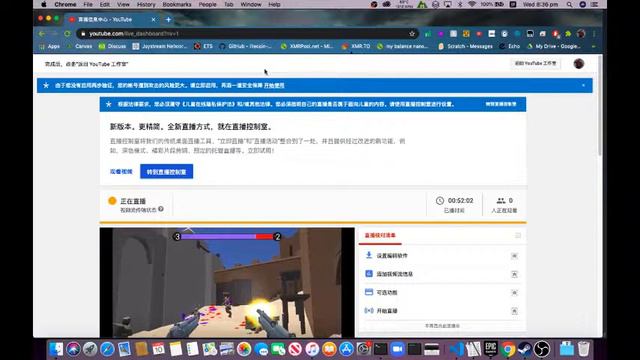Image resolution: width=640 pixels, height=360 pixels.
Task: Launch Safari from the Dock
Action: point(107,349)
